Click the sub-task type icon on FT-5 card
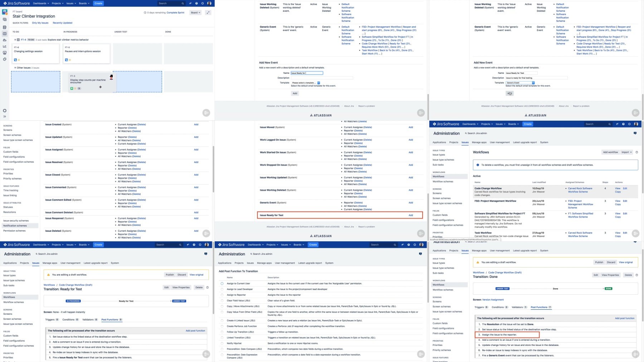644x362 pixels. tap(66, 60)
